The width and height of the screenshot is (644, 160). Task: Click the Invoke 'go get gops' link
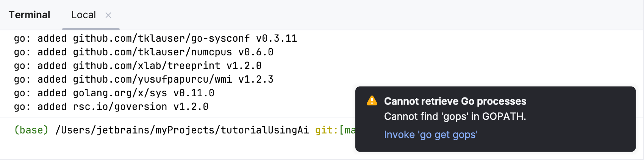point(431,135)
